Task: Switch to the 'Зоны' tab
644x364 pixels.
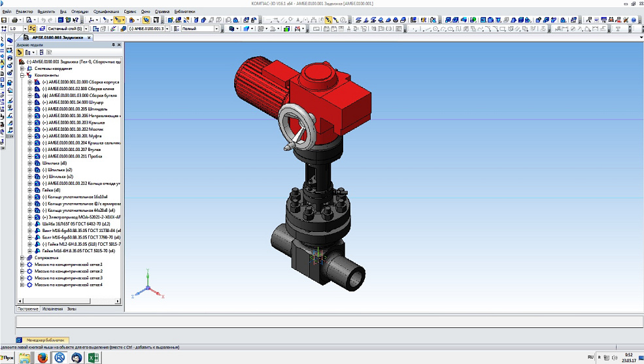Action: [72, 308]
